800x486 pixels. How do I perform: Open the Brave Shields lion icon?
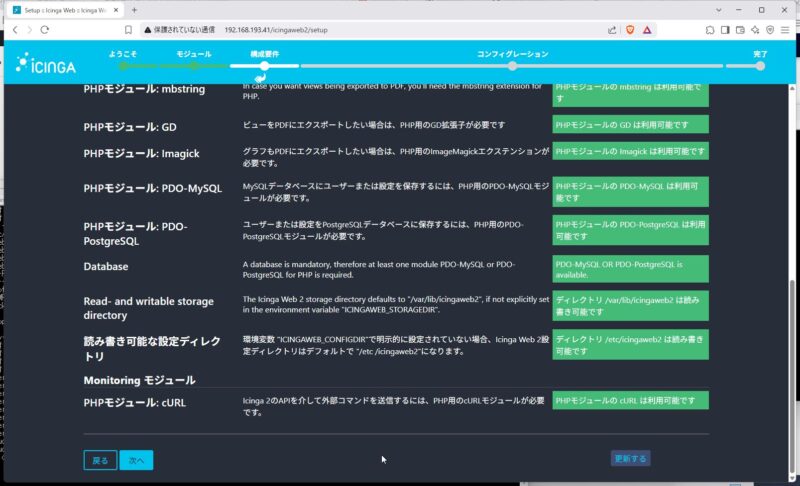(630, 30)
